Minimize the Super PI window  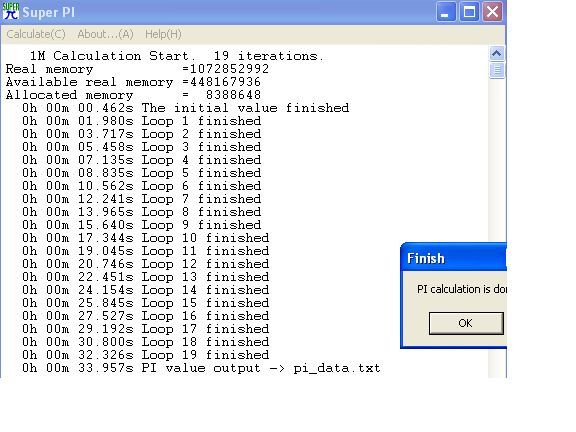446,12
